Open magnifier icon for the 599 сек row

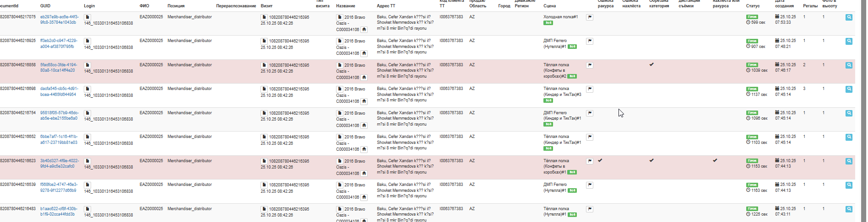pos(849,17)
